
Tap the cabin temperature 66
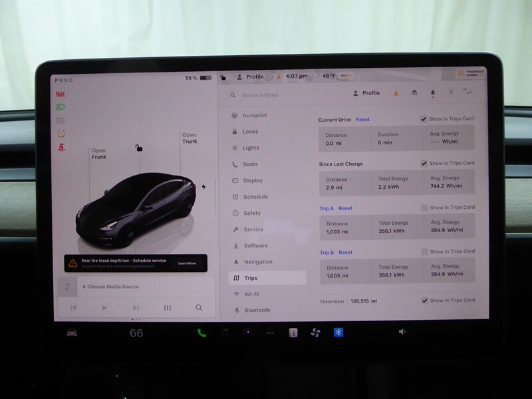(x=136, y=333)
